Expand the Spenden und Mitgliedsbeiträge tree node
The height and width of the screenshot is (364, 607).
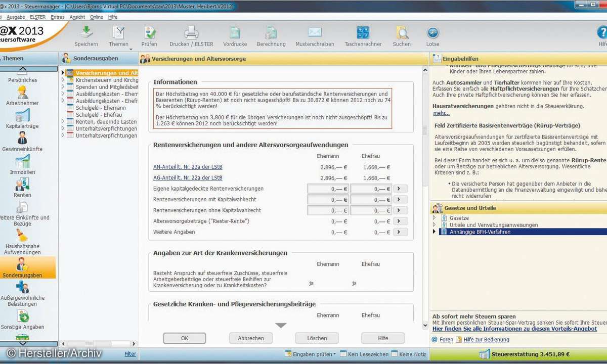[63, 87]
